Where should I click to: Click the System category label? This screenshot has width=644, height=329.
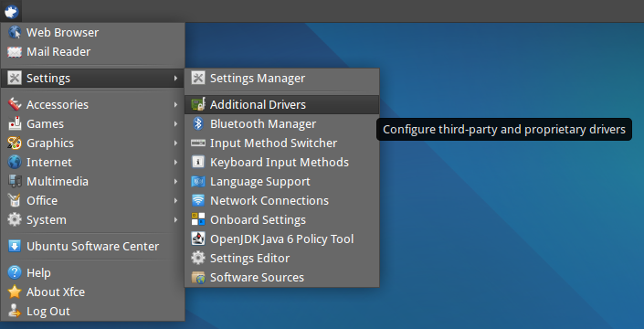(47, 219)
